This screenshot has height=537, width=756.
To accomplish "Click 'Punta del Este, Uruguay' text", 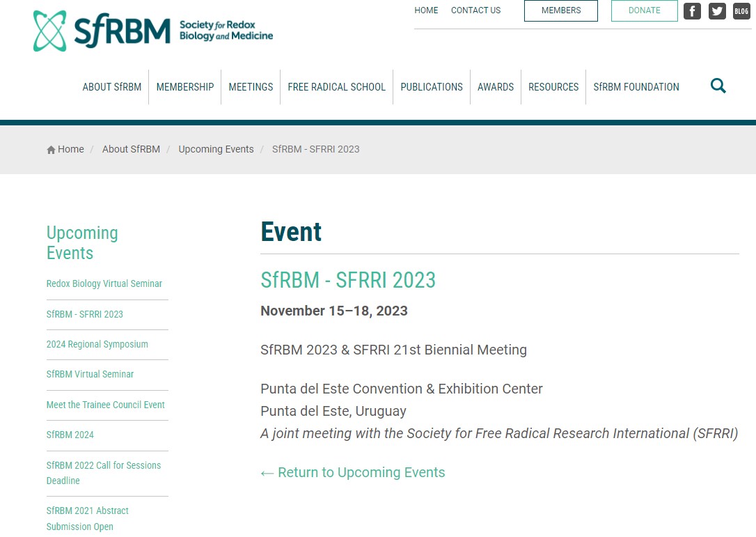I will tap(333, 411).
